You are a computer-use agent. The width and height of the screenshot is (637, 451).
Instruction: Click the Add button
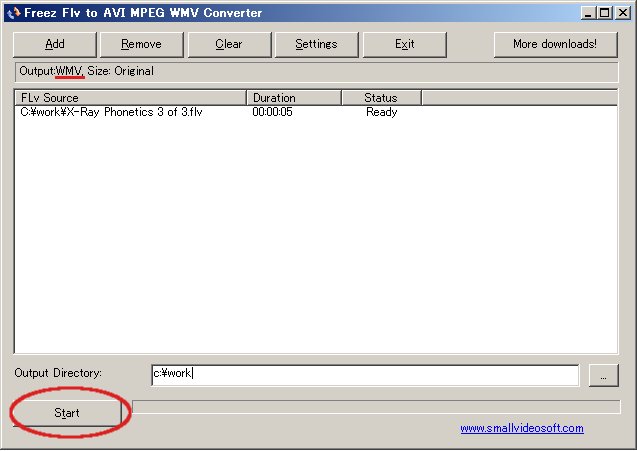click(55, 44)
